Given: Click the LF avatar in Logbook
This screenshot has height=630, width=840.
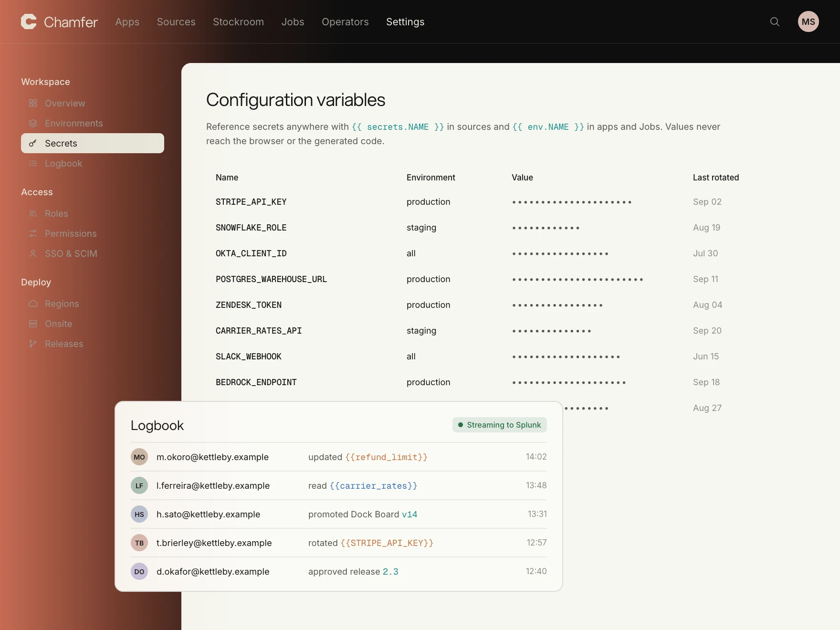Looking at the screenshot, I should click(x=139, y=485).
